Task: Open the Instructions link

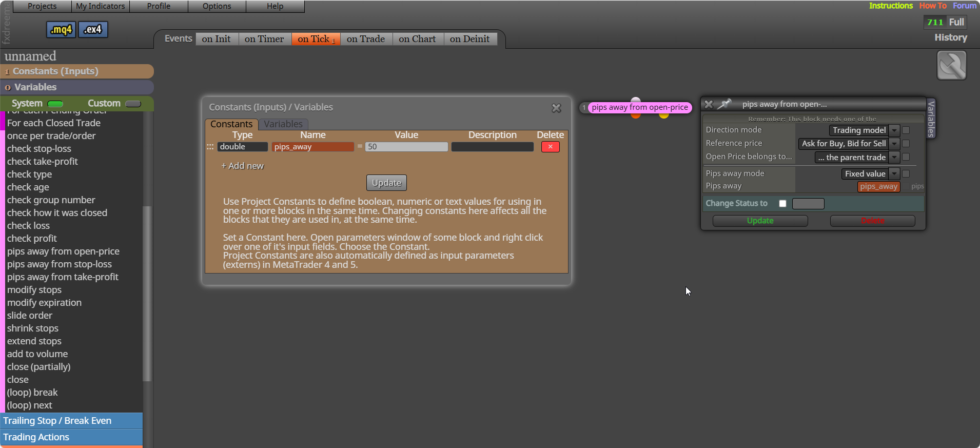Action: click(891, 6)
